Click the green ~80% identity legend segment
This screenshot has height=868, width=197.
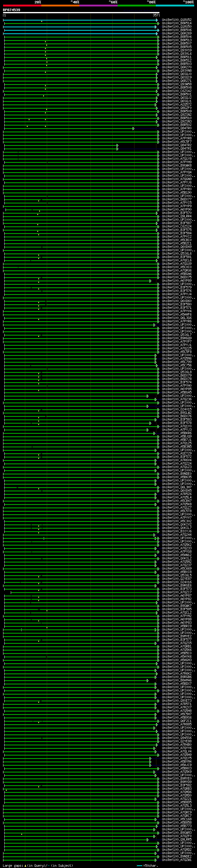[137, 6]
